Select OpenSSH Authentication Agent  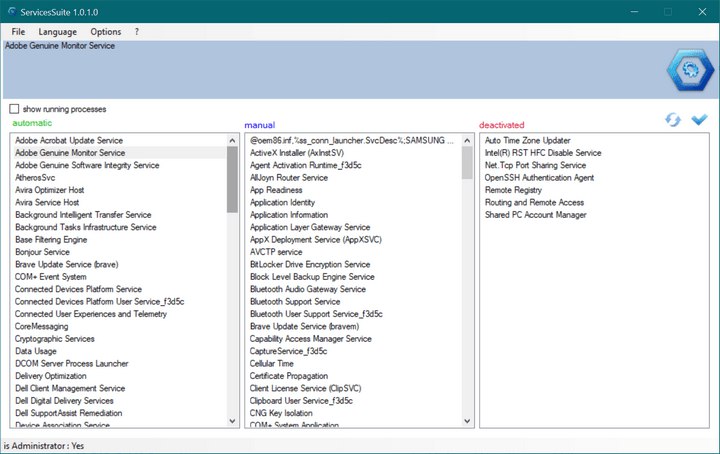click(539, 178)
